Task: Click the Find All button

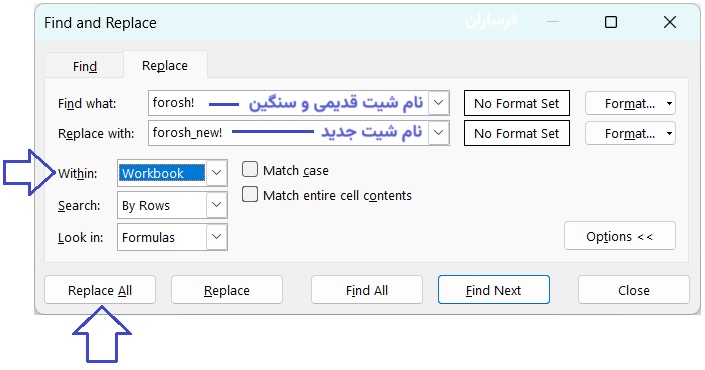Action: click(x=367, y=290)
